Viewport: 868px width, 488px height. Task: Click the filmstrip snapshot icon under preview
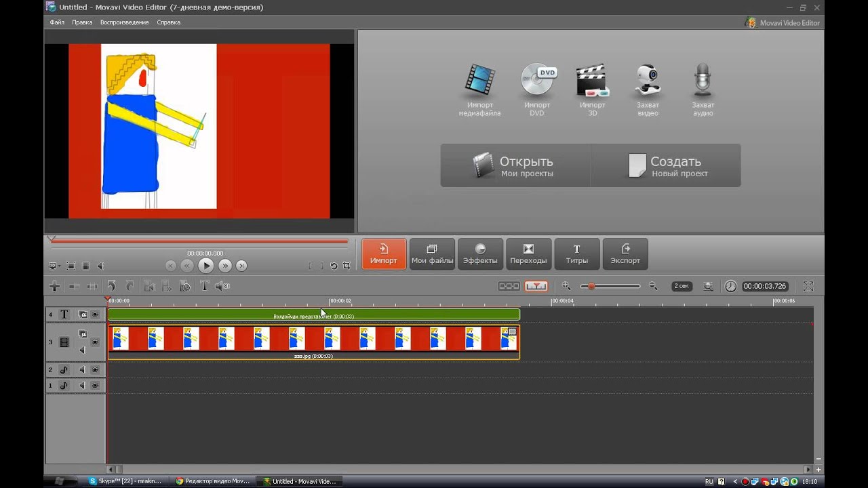click(x=85, y=266)
